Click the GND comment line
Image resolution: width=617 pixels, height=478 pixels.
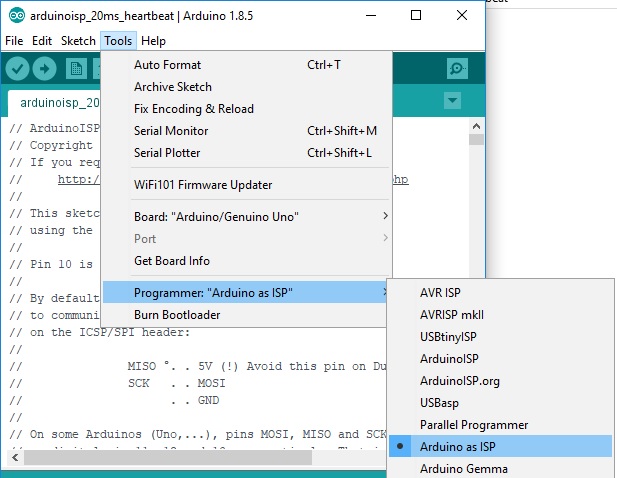(x=114, y=400)
